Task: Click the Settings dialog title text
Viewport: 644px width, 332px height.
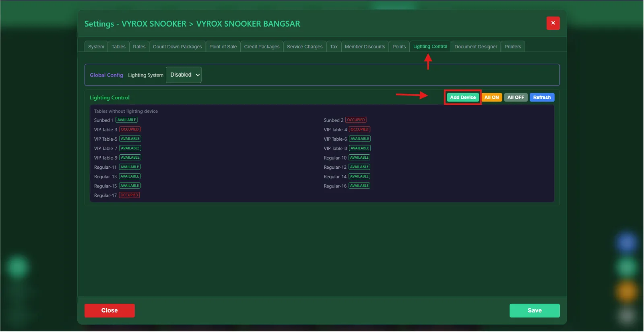Action: 192,24
